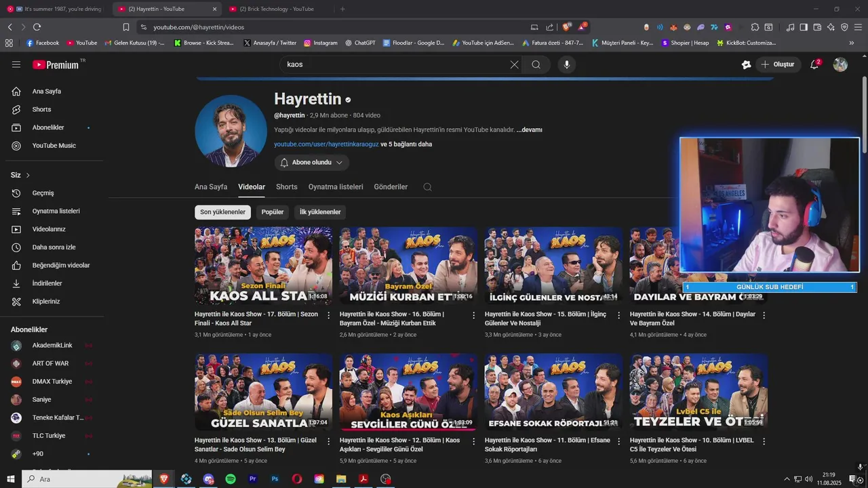Switch to the Brick Technology browser tab
868x488 pixels.
[x=277, y=9]
